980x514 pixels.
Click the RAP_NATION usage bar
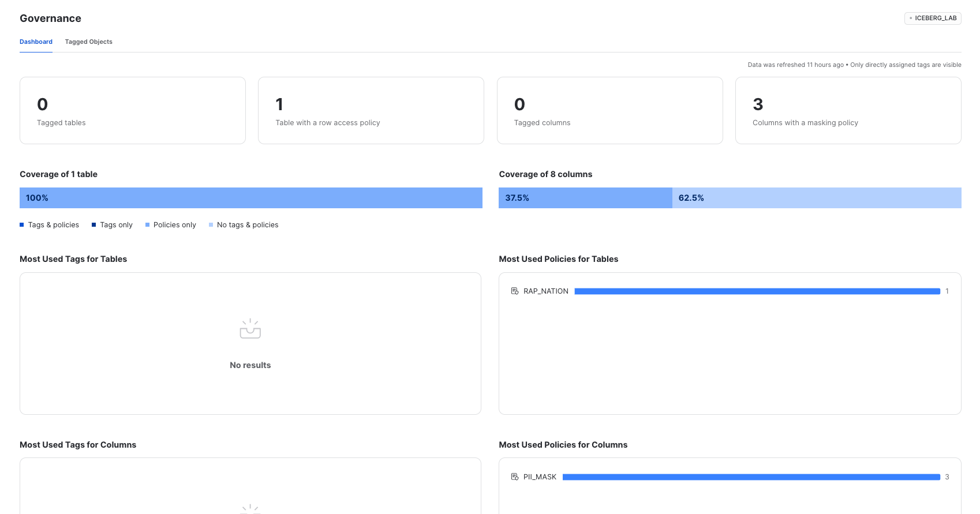757,291
